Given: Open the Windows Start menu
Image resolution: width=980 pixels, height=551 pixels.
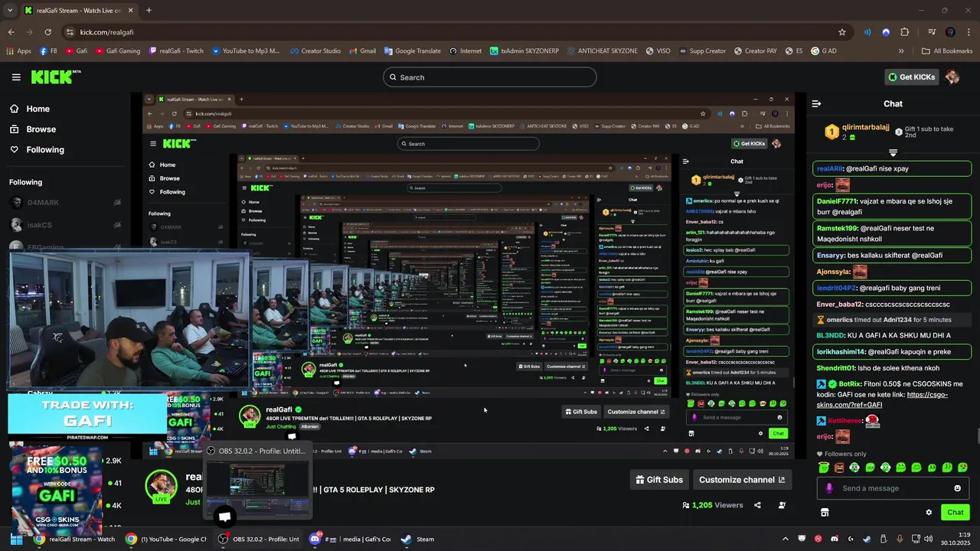Looking at the screenshot, I should (16, 539).
